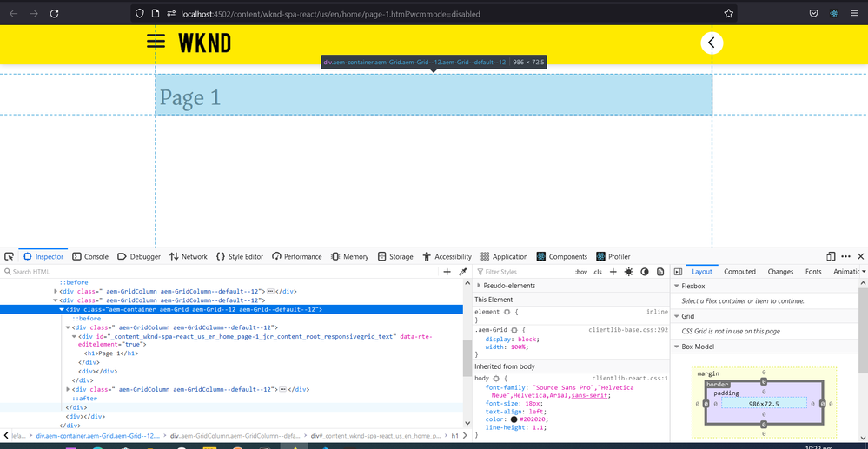Activate the element picker tool
The image size is (868, 449).
point(9,257)
